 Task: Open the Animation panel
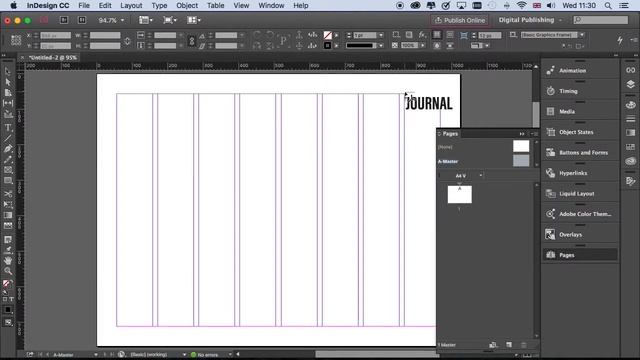(x=580, y=71)
